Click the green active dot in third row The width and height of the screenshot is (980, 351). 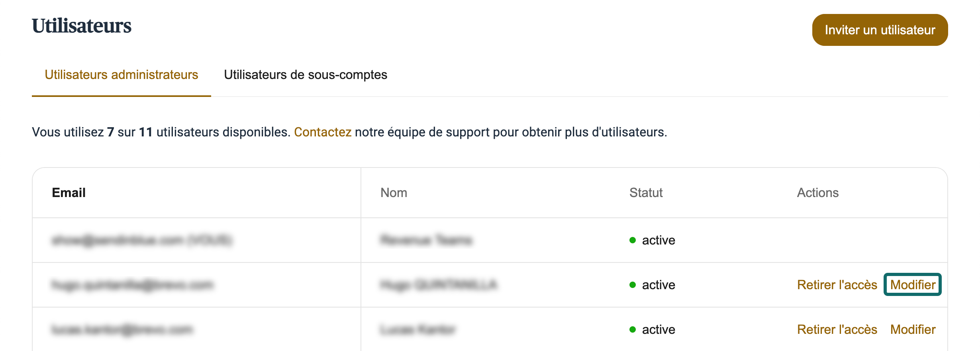click(x=633, y=329)
